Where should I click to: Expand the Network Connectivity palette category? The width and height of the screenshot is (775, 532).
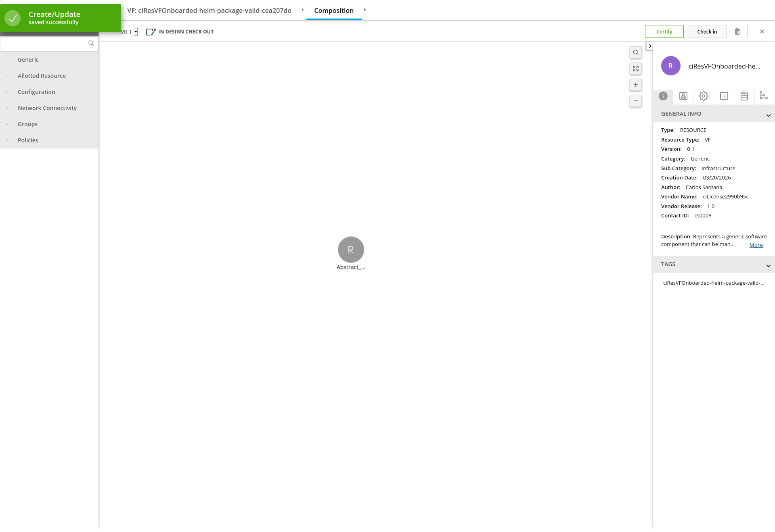(x=47, y=108)
